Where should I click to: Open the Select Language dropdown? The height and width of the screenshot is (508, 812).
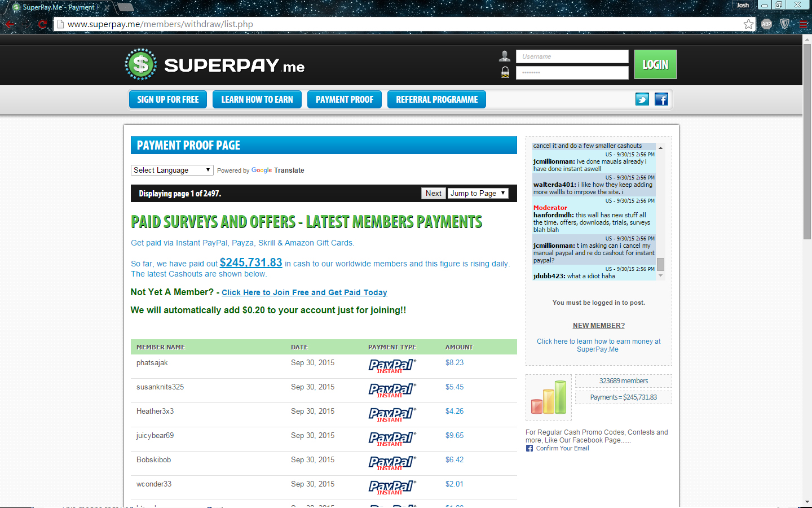172,169
